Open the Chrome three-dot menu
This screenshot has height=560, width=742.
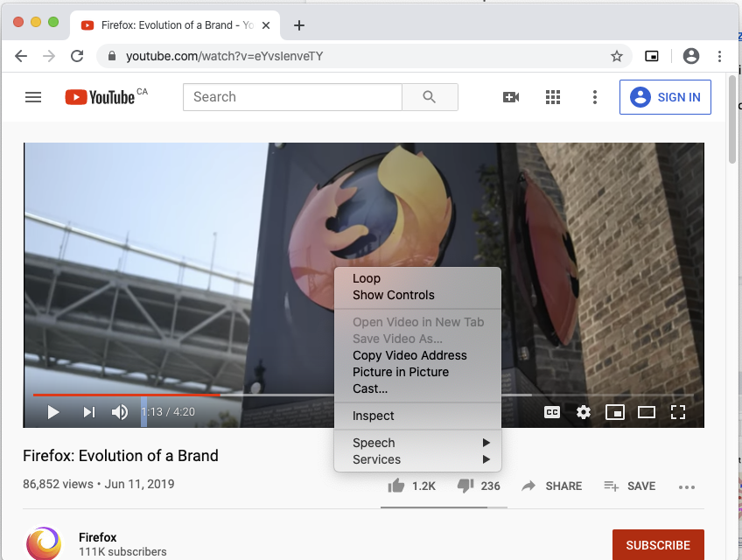coord(719,56)
